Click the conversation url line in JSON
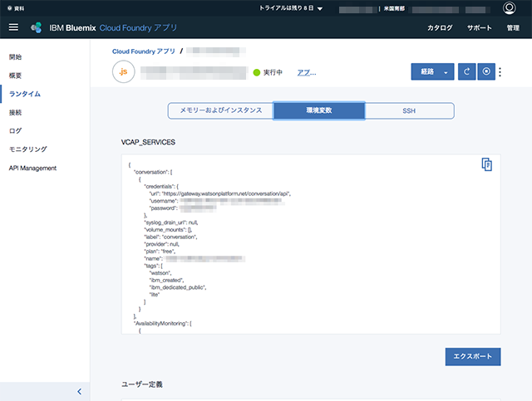532x401 pixels. point(219,193)
